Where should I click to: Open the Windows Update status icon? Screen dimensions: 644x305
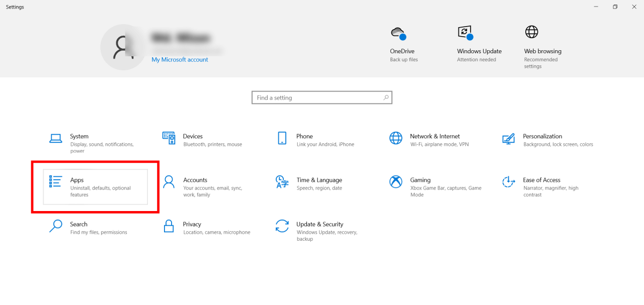[465, 33]
